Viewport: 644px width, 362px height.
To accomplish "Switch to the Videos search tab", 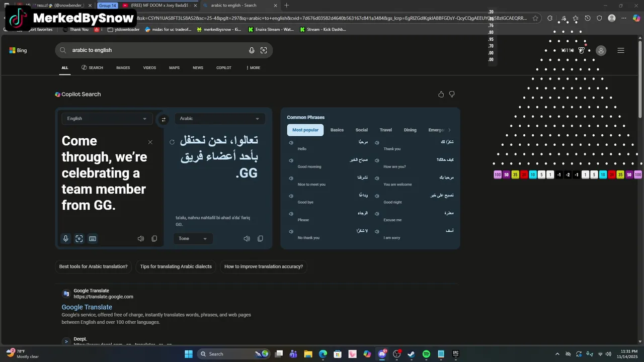I will click(149, 68).
